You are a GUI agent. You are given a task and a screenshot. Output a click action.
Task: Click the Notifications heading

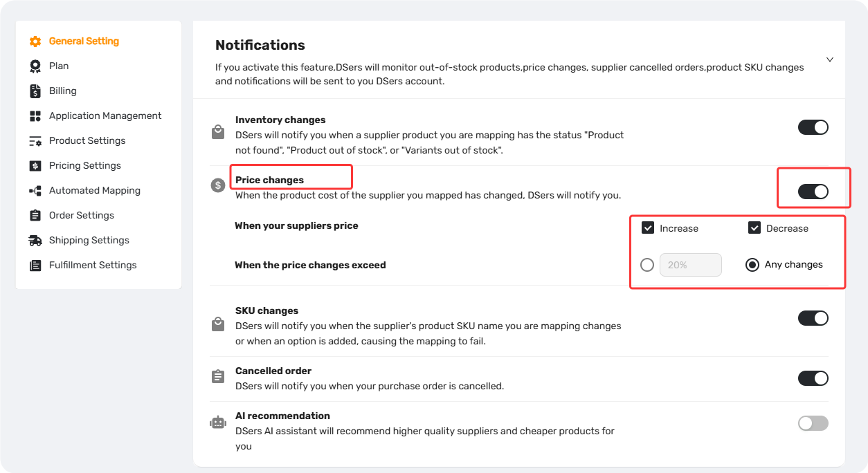coord(260,45)
